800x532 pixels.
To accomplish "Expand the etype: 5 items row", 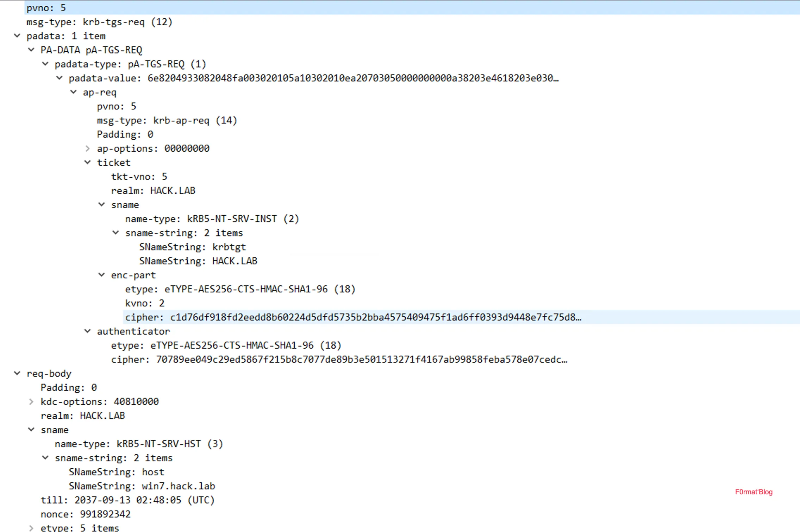I will click(x=31, y=528).
